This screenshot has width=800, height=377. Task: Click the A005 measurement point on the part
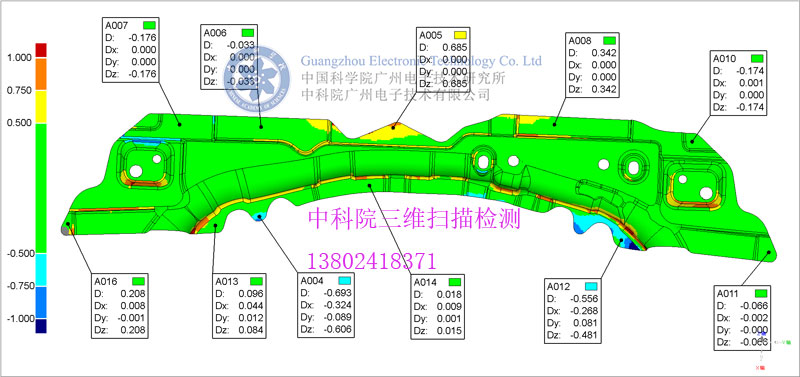pyautogui.click(x=393, y=127)
